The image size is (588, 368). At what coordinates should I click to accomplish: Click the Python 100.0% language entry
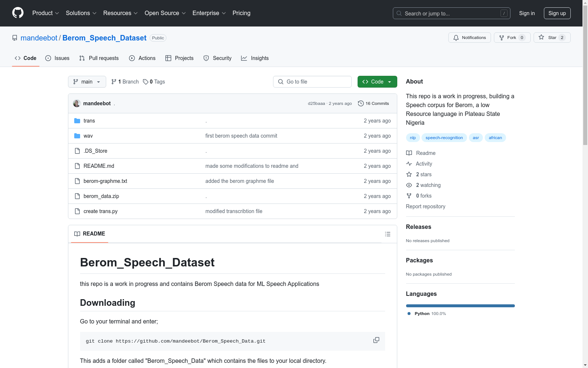click(427, 314)
